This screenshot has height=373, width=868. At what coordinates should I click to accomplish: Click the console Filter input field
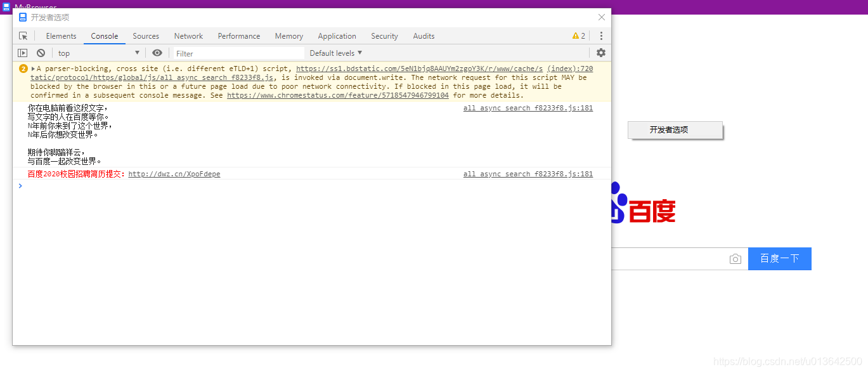(x=238, y=53)
